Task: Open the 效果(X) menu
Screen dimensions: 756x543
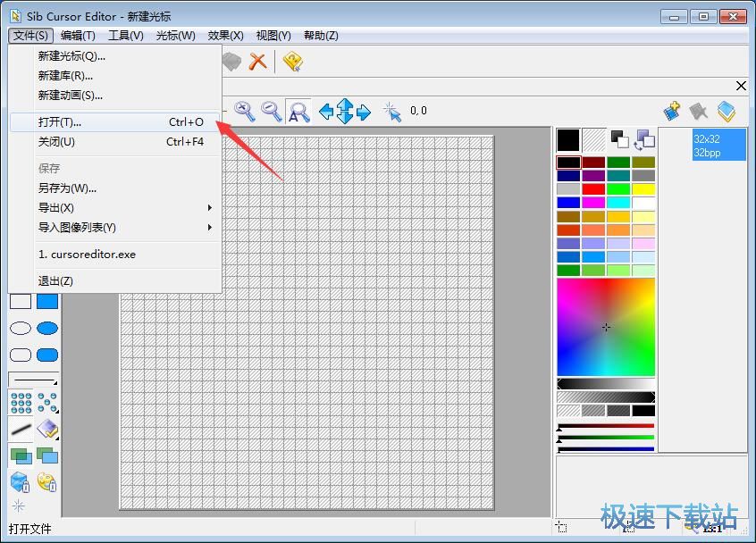Action: click(x=225, y=35)
